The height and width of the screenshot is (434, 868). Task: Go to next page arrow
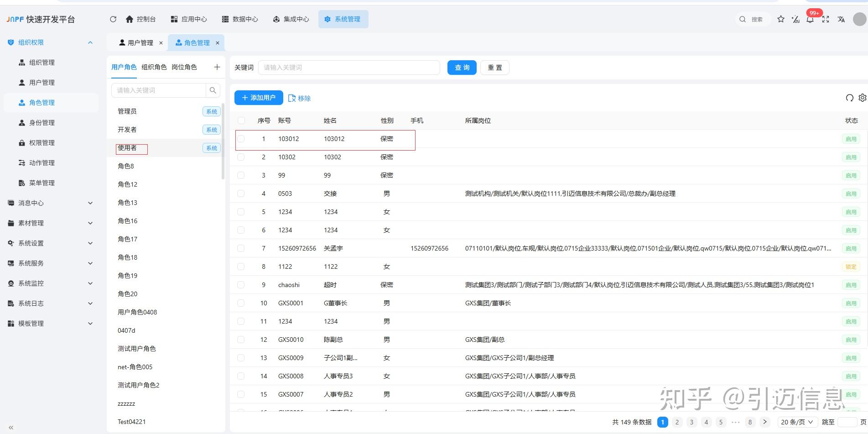point(765,422)
